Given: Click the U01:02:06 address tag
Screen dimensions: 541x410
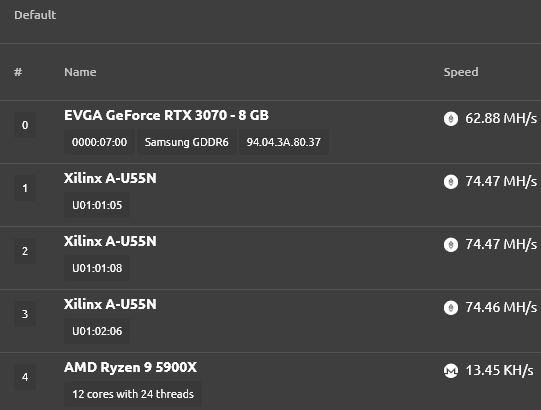Looking at the screenshot, I should (97, 331).
